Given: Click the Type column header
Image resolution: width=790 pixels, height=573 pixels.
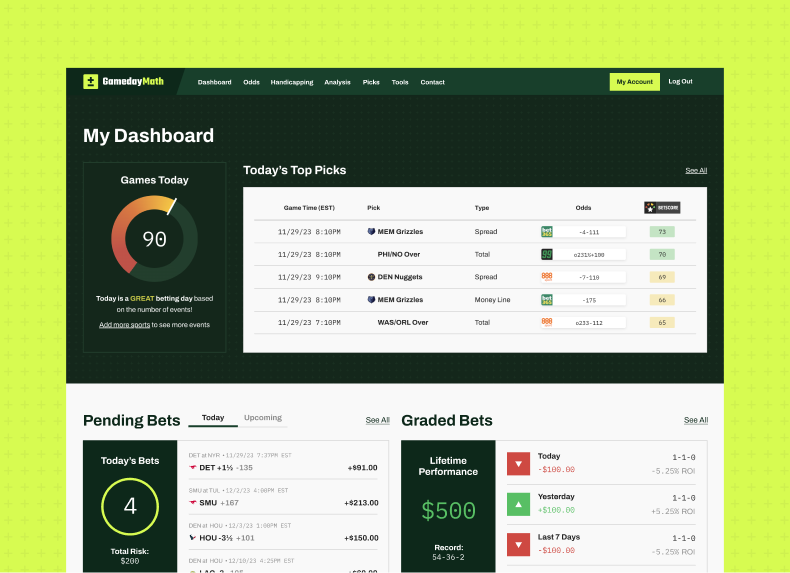Looking at the screenshot, I should (482, 208).
